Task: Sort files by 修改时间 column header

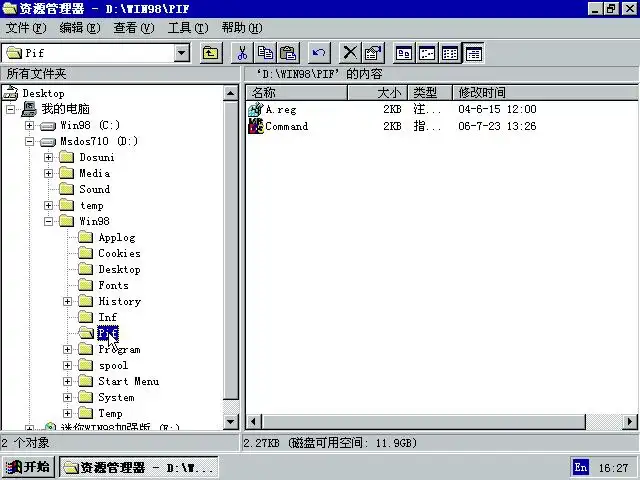Action: click(x=545, y=93)
